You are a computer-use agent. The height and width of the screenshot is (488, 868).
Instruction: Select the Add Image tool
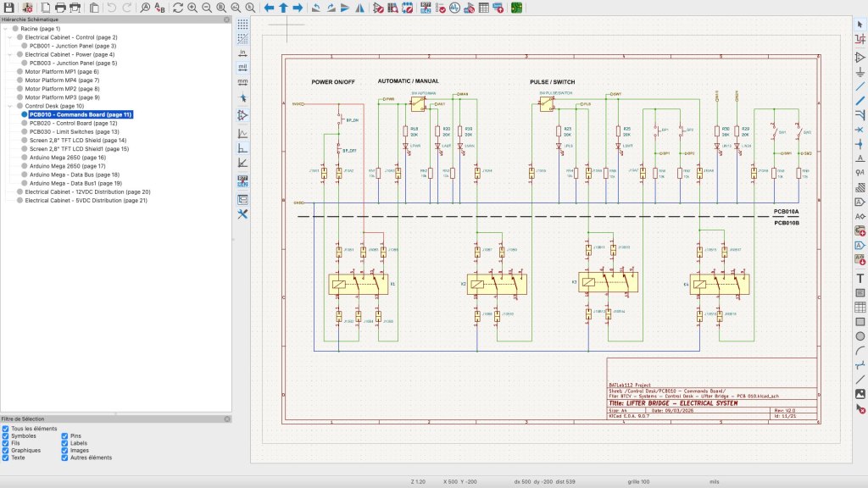point(860,394)
